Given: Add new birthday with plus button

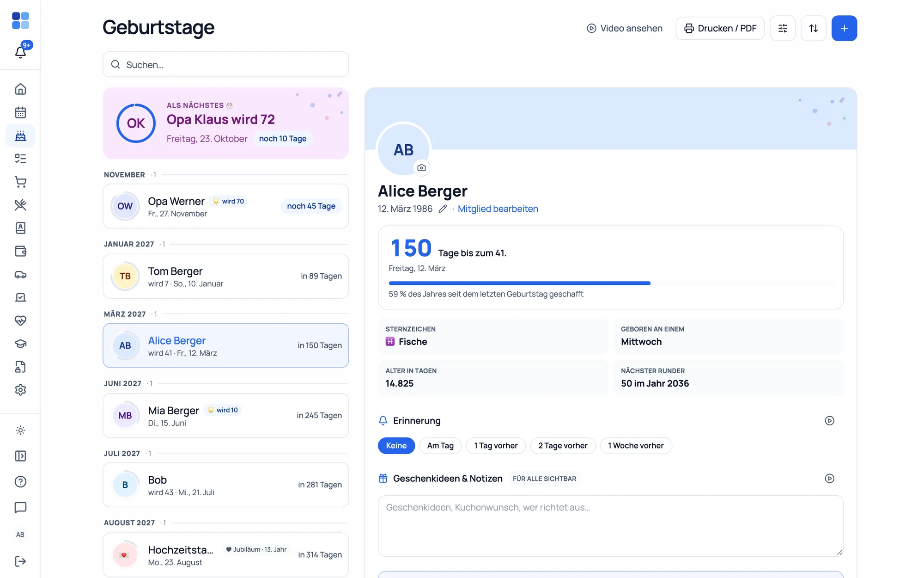Looking at the screenshot, I should point(844,28).
